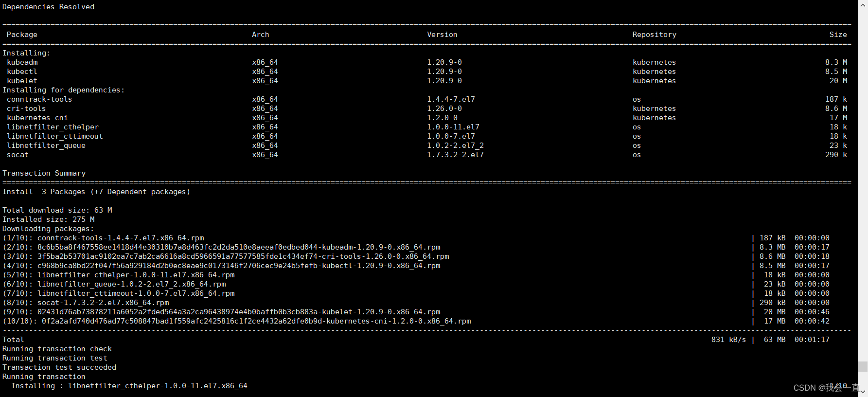Click the 'Running transaction check' line

pyautogui.click(x=57, y=349)
